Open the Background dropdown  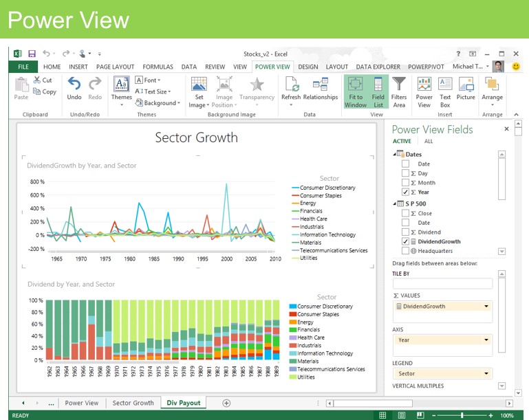click(158, 103)
